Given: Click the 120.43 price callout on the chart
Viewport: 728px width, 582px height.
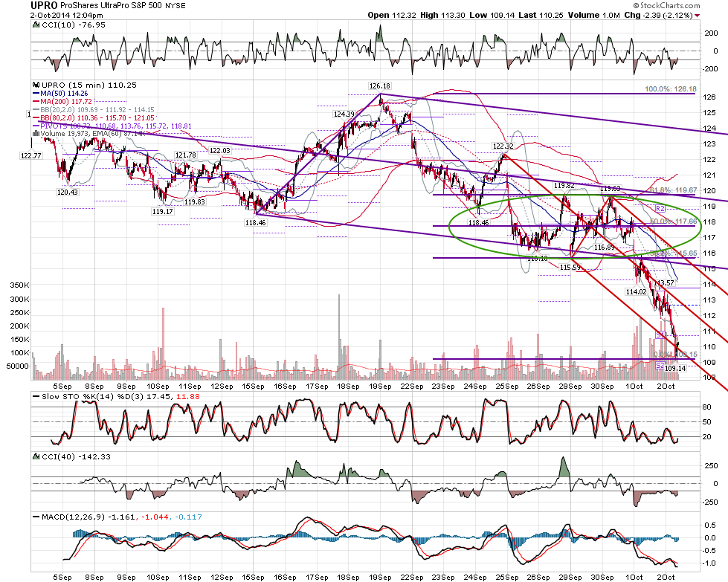Looking at the screenshot, I should pos(68,193).
